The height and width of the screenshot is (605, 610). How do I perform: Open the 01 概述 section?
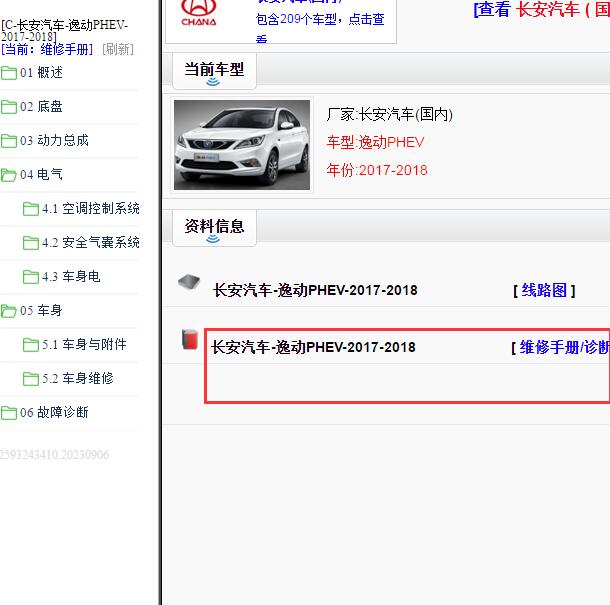41,72
